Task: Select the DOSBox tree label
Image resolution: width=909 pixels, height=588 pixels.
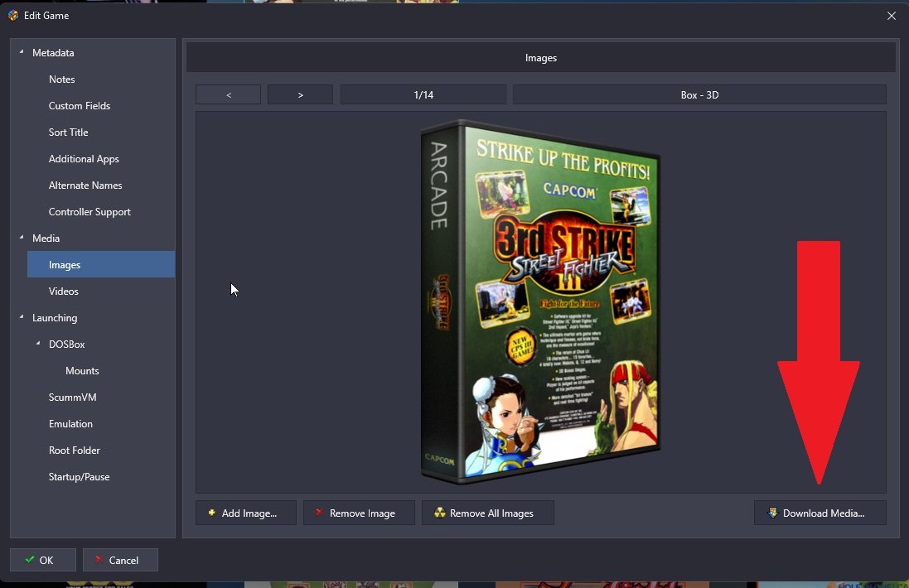Action: pos(66,345)
